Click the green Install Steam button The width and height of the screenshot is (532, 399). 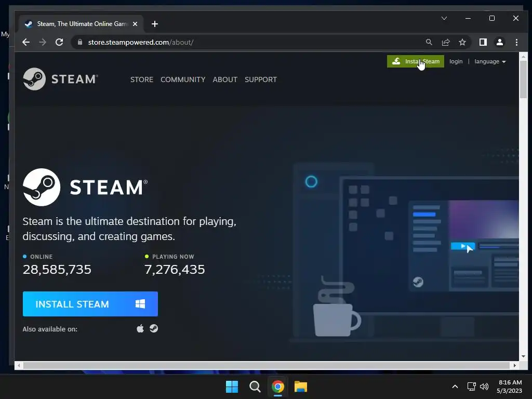415,61
